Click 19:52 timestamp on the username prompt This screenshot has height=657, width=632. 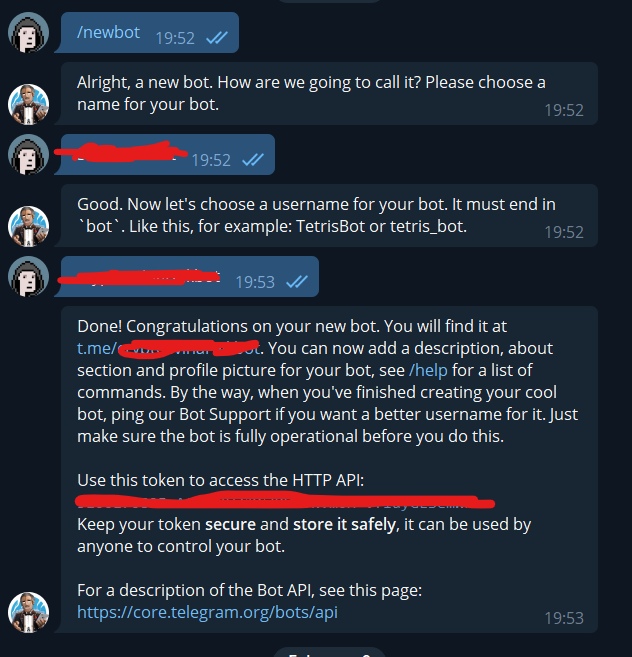point(564,232)
